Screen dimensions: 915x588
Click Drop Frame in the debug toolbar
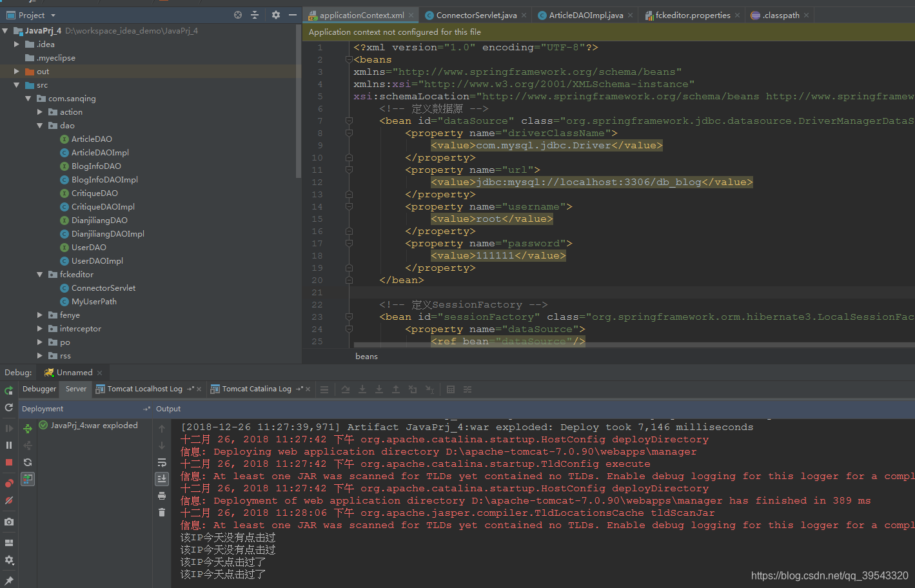tap(413, 389)
